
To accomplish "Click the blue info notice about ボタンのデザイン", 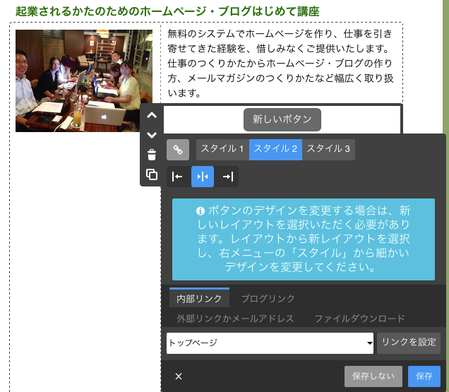I will click(x=303, y=239).
